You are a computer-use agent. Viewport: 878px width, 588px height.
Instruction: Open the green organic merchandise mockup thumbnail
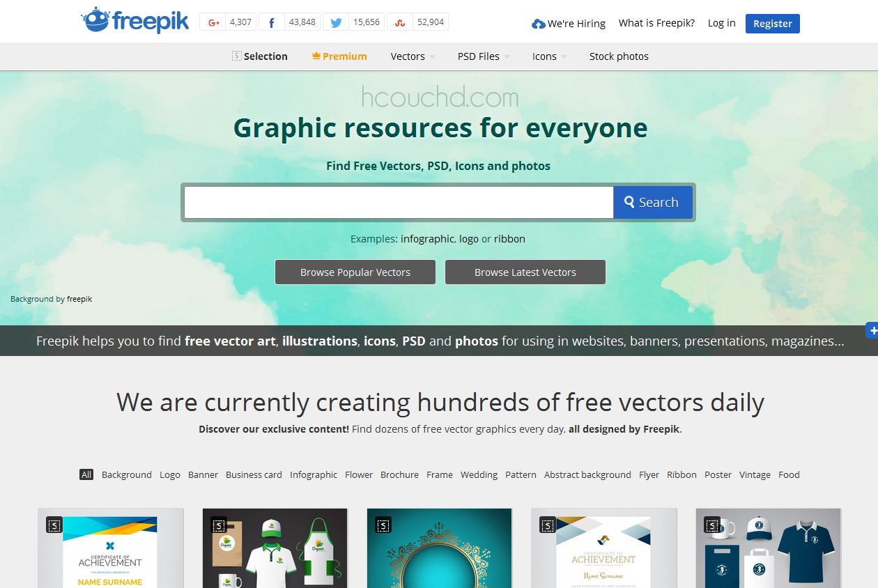(275, 548)
